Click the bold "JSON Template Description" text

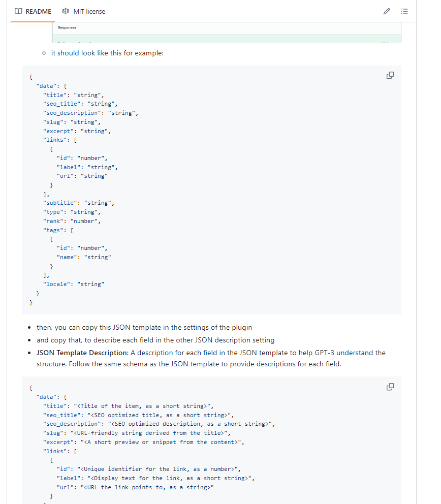pyautogui.click(x=82, y=353)
